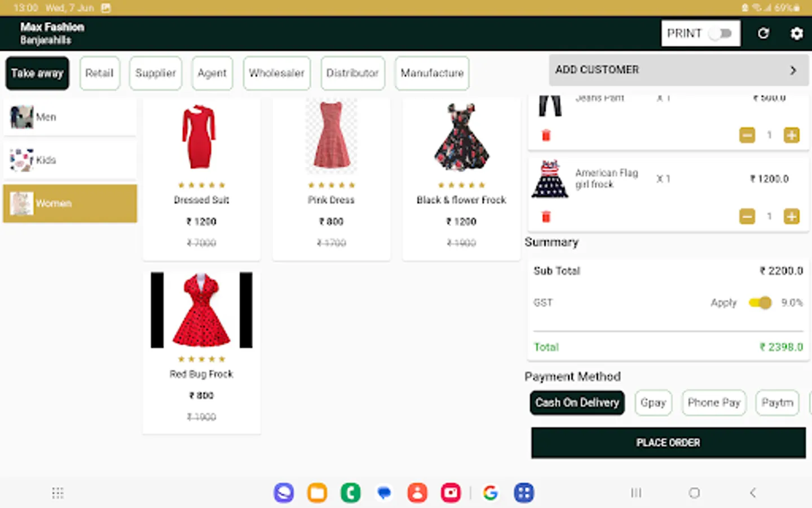This screenshot has width=812, height=508.
Task: Open the Women category
Action: (70, 203)
